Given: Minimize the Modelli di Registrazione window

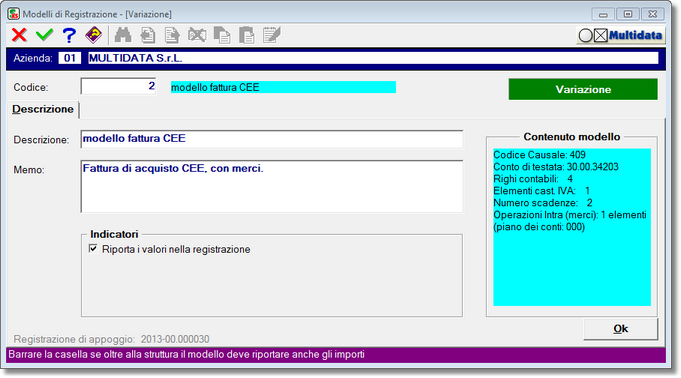Looking at the screenshot, I should (603, 14).
